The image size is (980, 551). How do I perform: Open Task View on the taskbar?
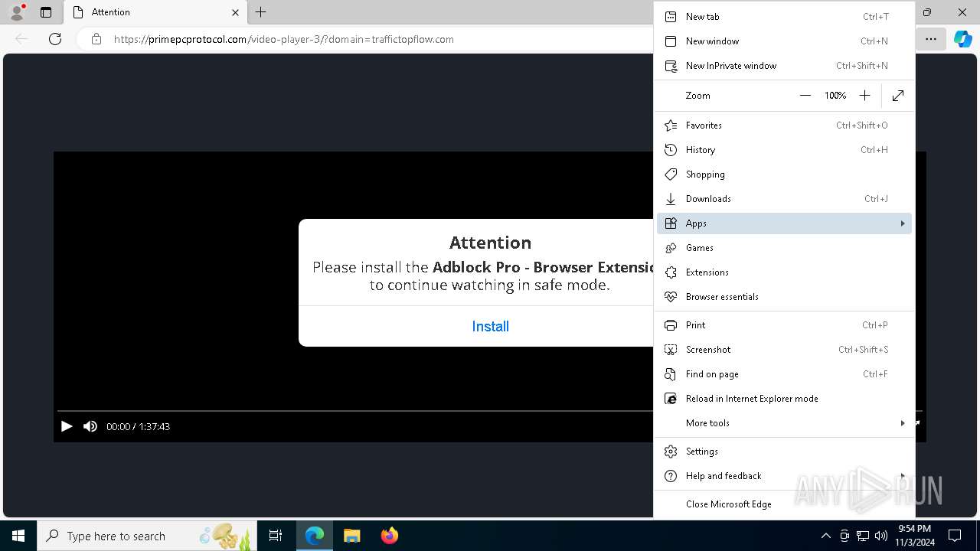point(276,536)
